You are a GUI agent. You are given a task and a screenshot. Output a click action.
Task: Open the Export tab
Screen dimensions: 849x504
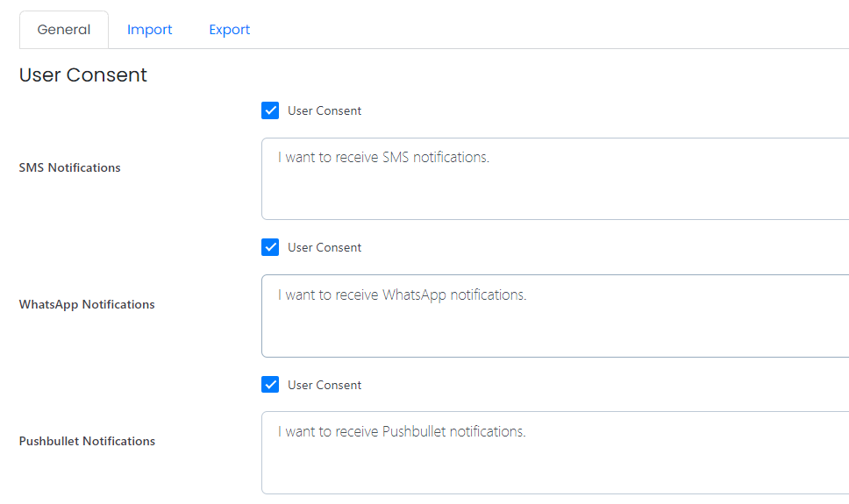point(230,30)
